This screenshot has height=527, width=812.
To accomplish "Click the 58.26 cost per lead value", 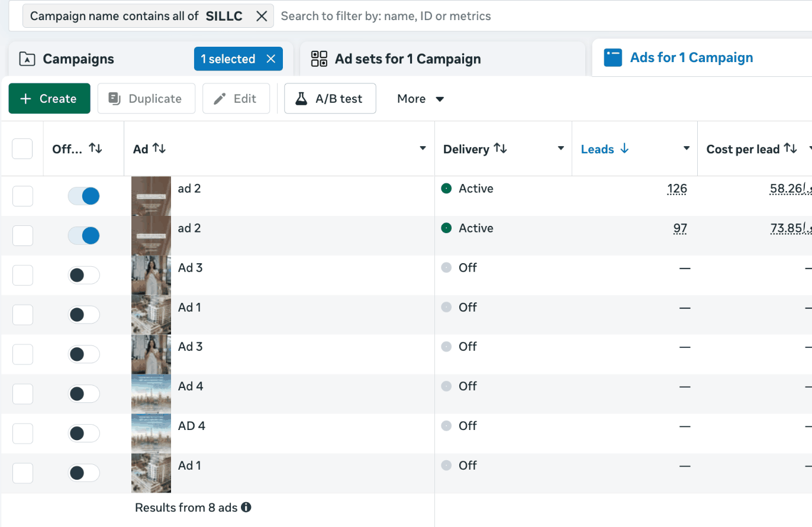I will [x=791, y=189].
